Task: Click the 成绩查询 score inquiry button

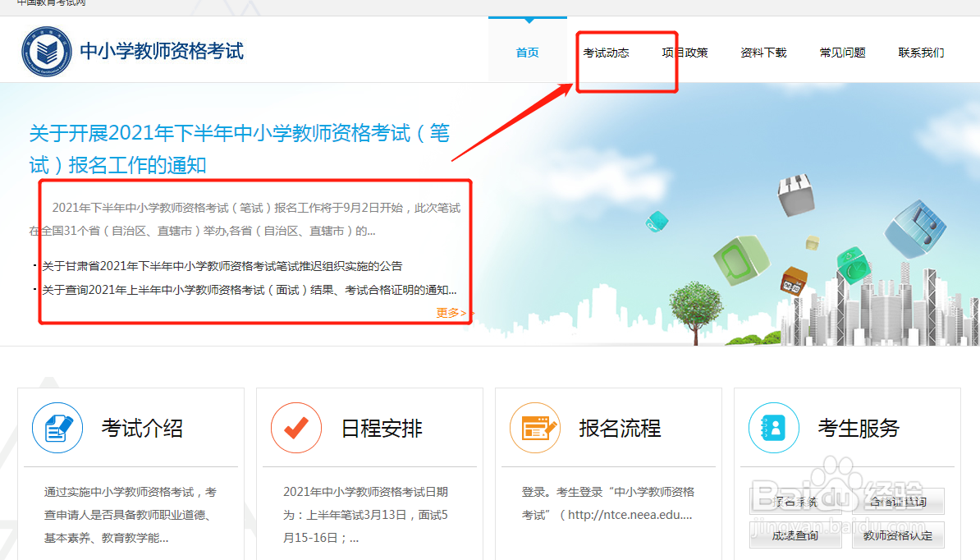Action: point(795,535)
